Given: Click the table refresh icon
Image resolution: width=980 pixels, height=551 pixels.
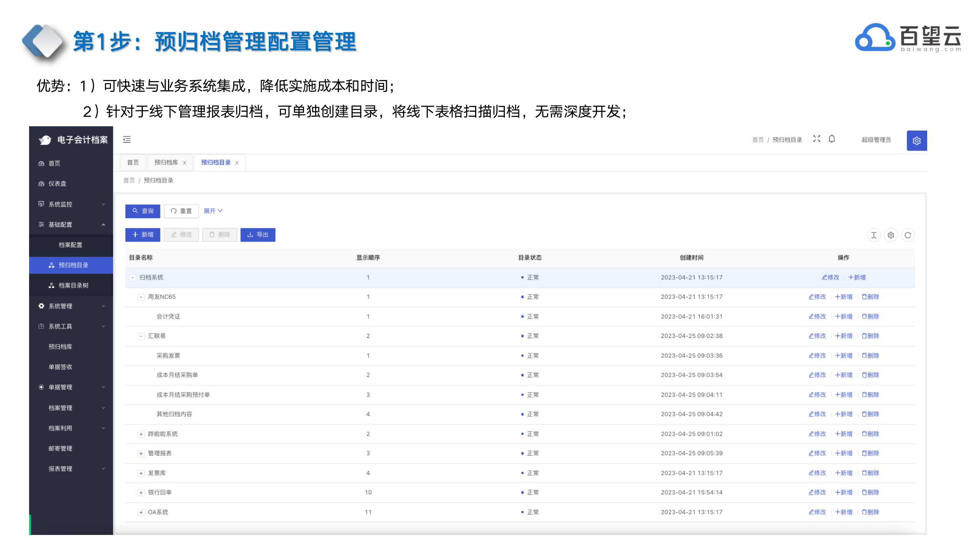Looking at the screenshot, I should [x=908, y=235].
